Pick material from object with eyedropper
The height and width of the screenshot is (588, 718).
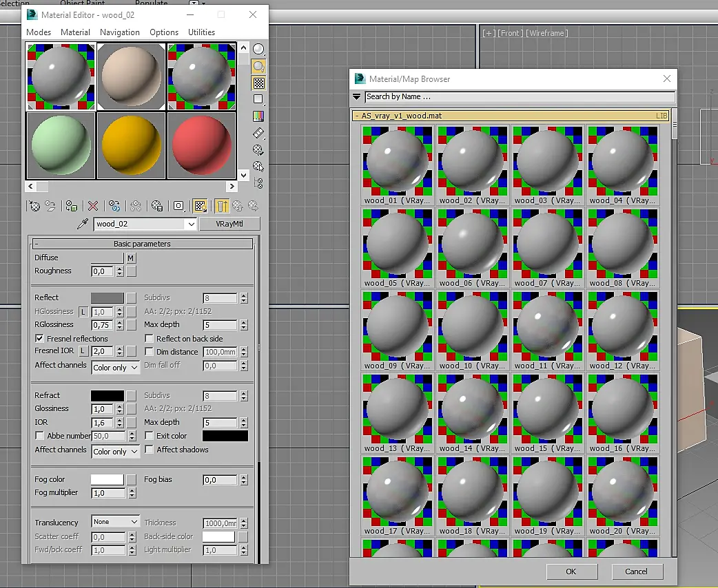(83, 224)
